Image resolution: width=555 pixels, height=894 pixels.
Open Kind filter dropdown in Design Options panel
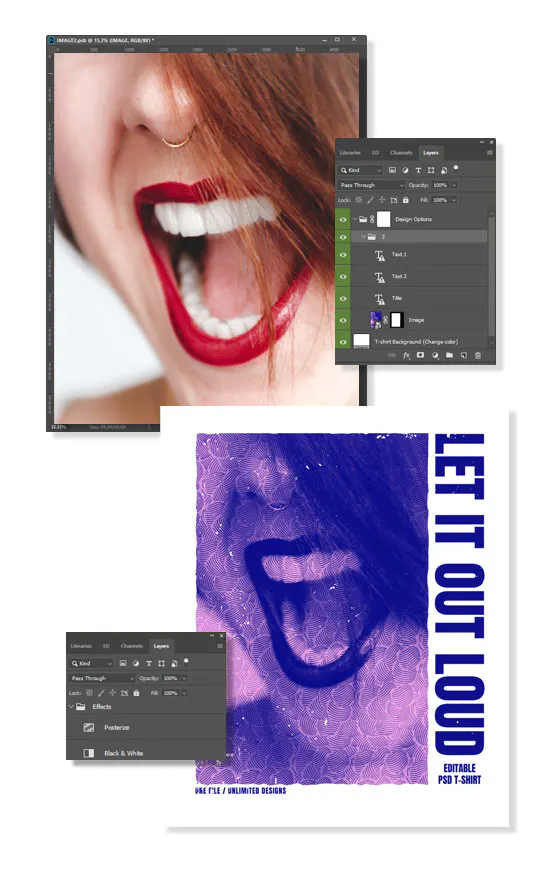(x=360, y=170)
